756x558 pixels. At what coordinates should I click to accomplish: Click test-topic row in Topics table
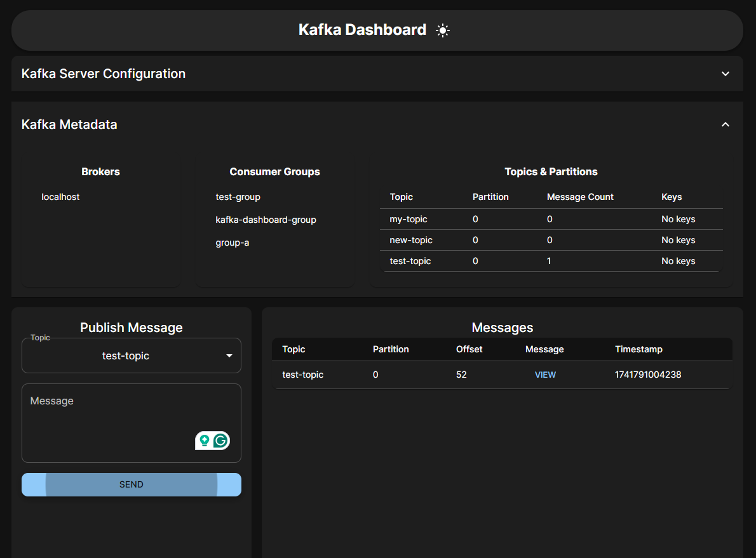point(551,261)
